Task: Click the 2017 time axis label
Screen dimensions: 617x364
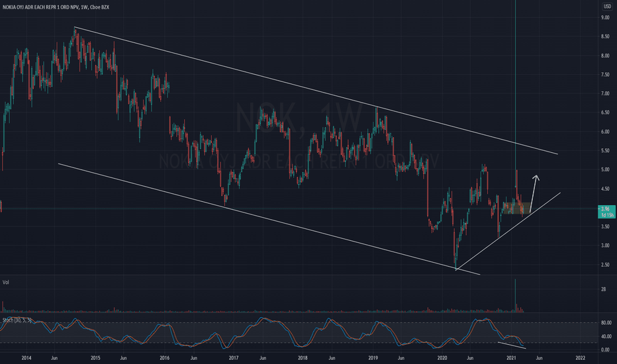Action: pos(234,358)
